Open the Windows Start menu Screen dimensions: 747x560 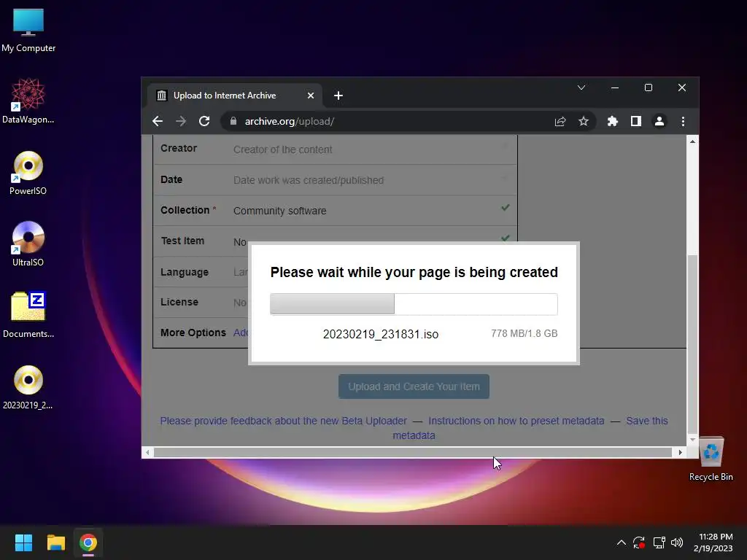pyautogui.click(x=23, y=542)
